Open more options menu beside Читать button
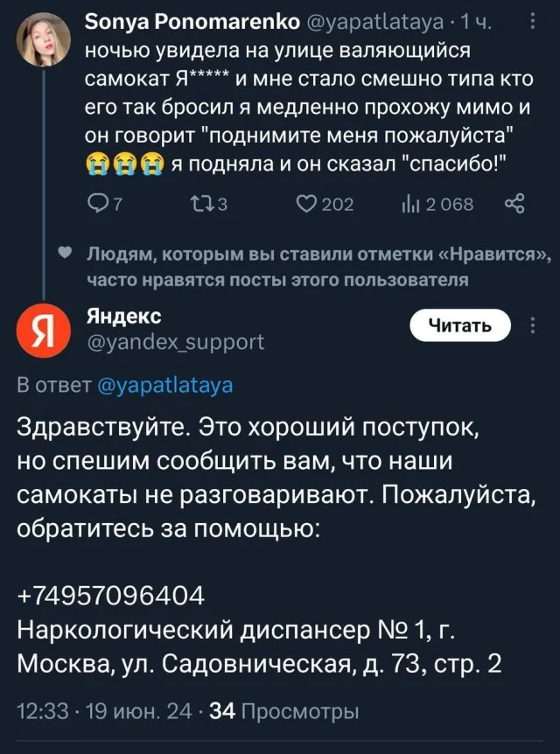This screenshot has height=754, width=560. 535,326
